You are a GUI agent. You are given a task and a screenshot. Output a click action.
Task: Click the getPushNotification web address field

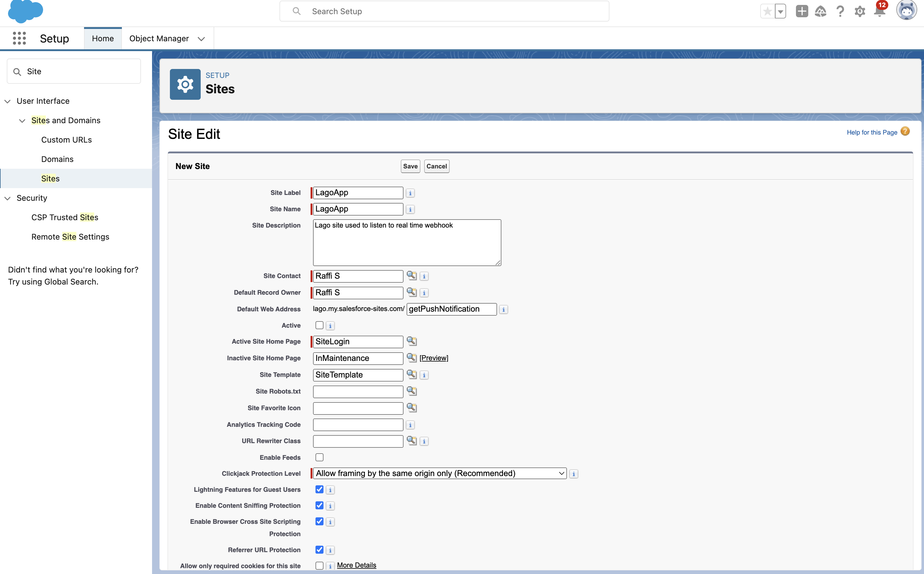click(x=452, y=309)
